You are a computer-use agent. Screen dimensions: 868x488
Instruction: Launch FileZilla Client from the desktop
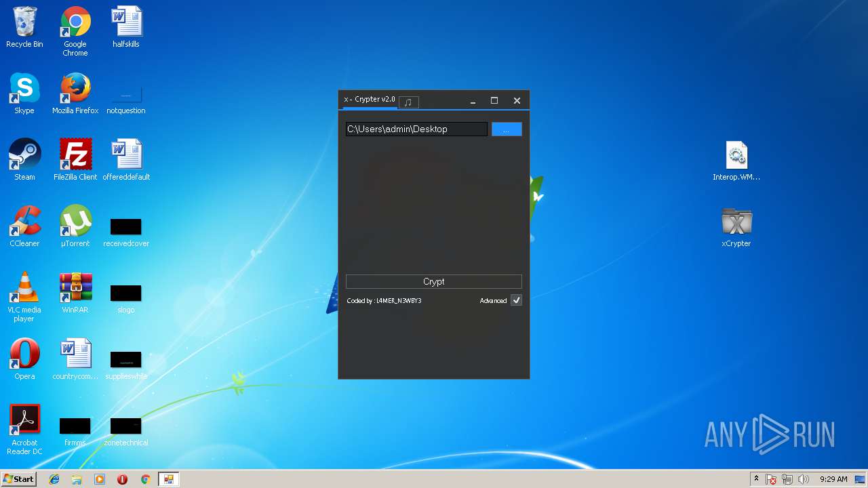[75, 161]
